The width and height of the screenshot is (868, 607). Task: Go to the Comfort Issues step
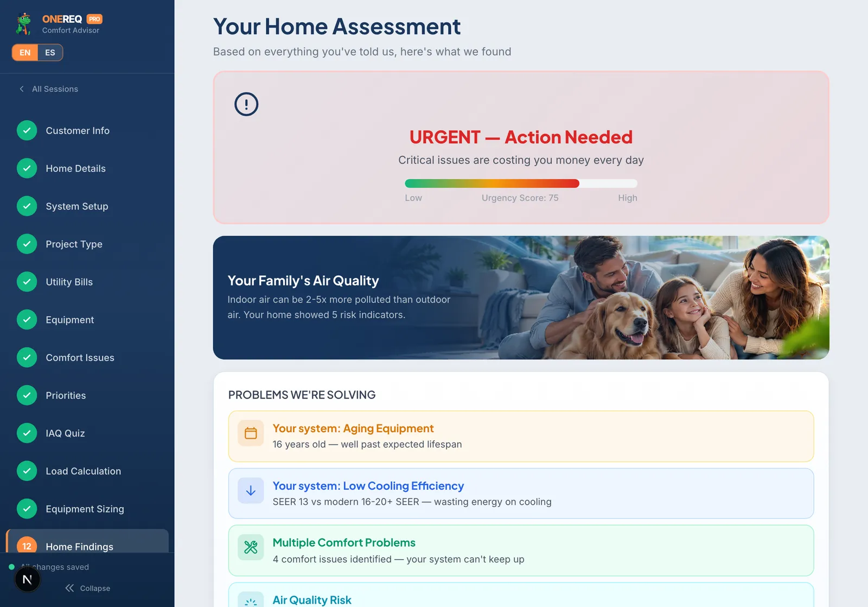[x=87, y=357]
